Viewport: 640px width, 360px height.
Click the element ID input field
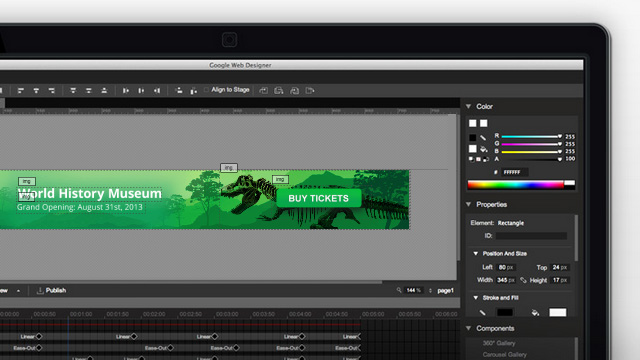coord(531,236)
